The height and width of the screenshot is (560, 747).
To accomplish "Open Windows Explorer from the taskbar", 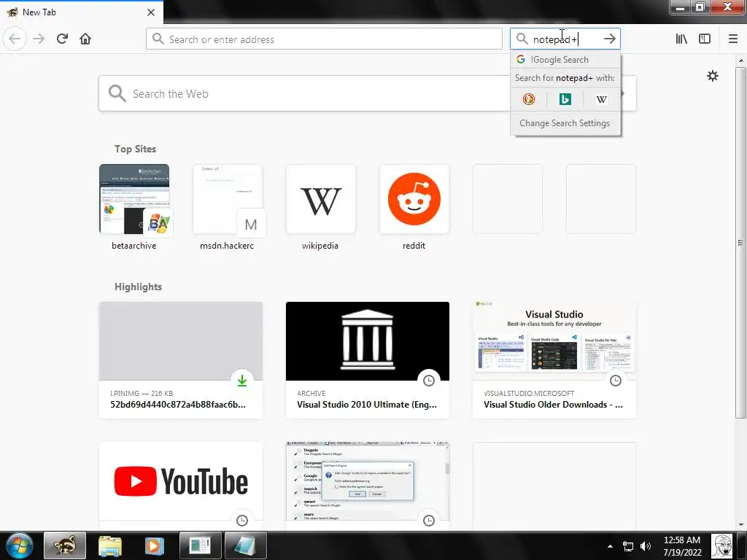I will click(110, 545).
